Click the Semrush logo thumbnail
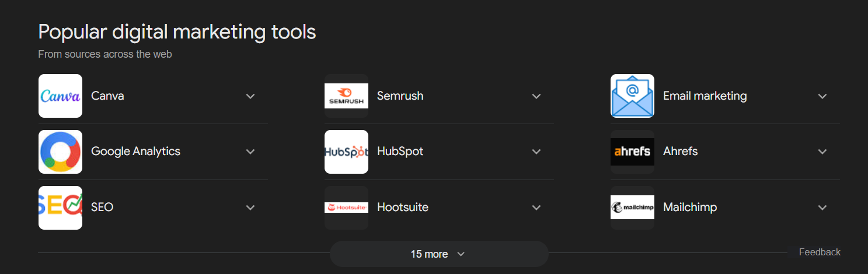 346,96
